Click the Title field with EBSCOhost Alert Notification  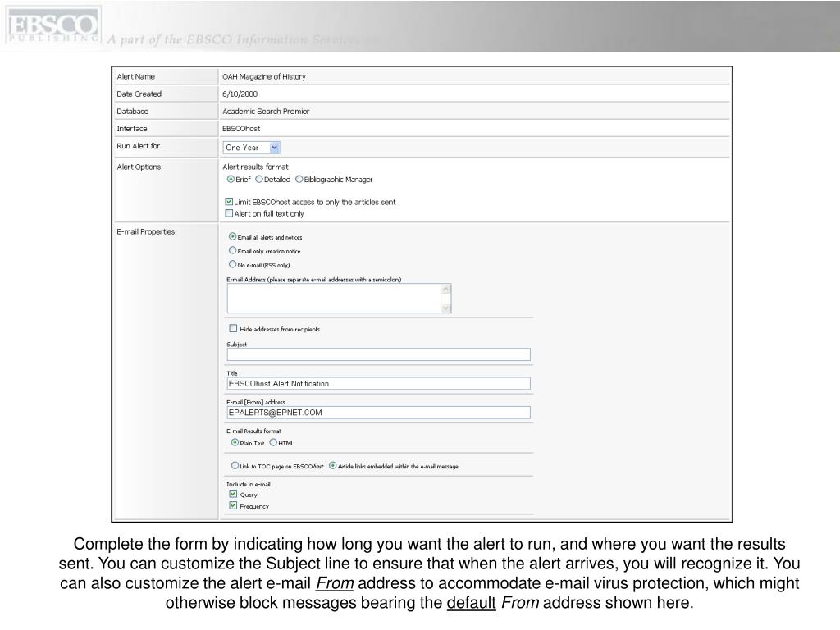(x=379, y=384)
